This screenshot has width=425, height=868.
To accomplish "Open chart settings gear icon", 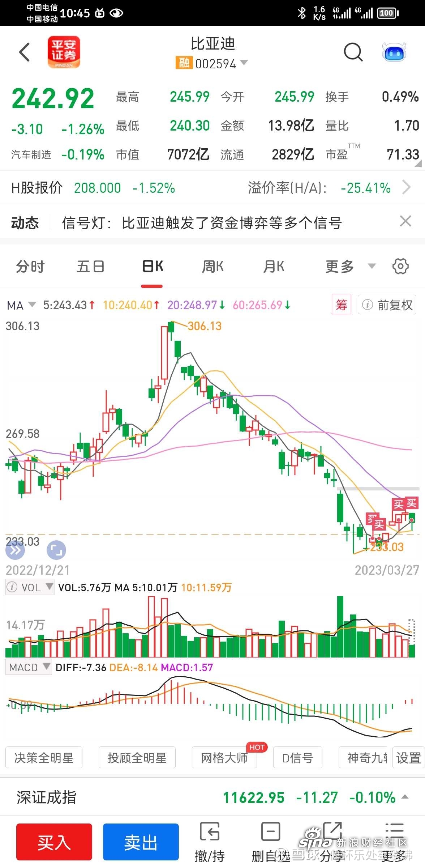I will tap(400, 267).
